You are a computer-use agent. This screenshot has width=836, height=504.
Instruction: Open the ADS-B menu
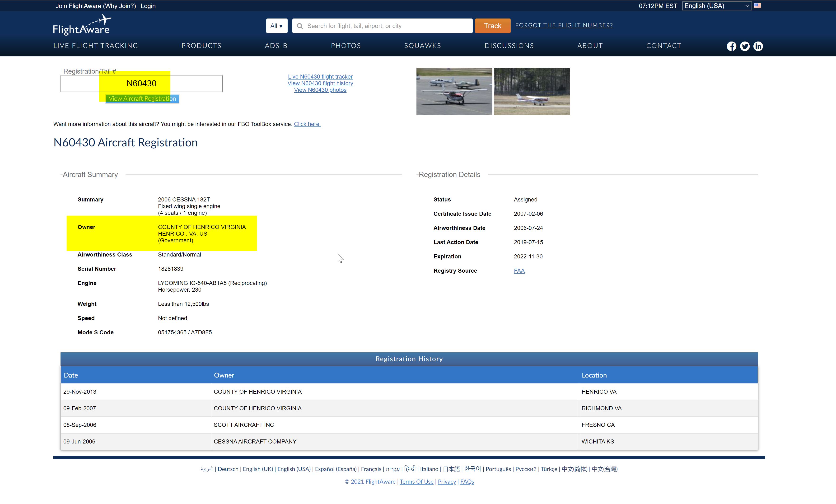pyautogui.click(x=276, y=46)
